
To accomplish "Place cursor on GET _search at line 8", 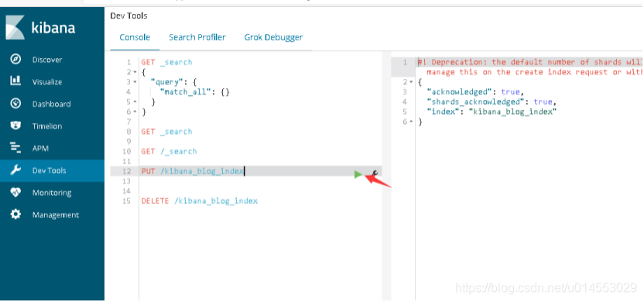I will (166, 132).
